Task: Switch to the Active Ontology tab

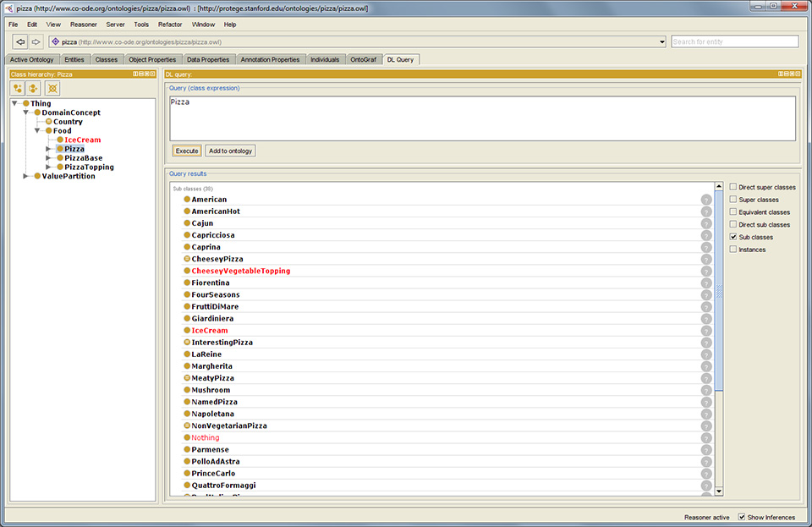Action: [31, 59]
